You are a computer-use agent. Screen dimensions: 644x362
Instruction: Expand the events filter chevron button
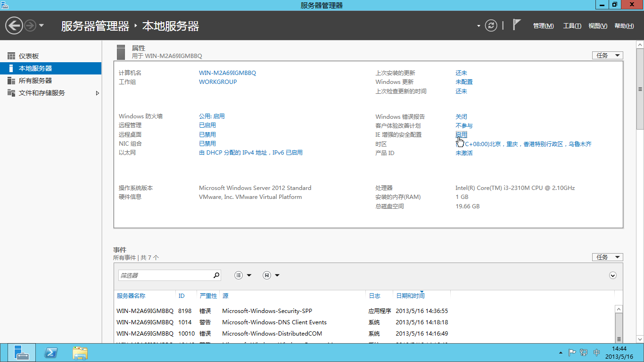613,275
